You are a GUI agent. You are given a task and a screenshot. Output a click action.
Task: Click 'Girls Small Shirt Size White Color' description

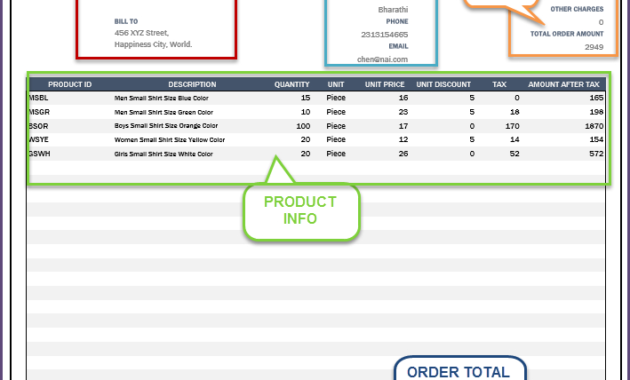[163, 154]
